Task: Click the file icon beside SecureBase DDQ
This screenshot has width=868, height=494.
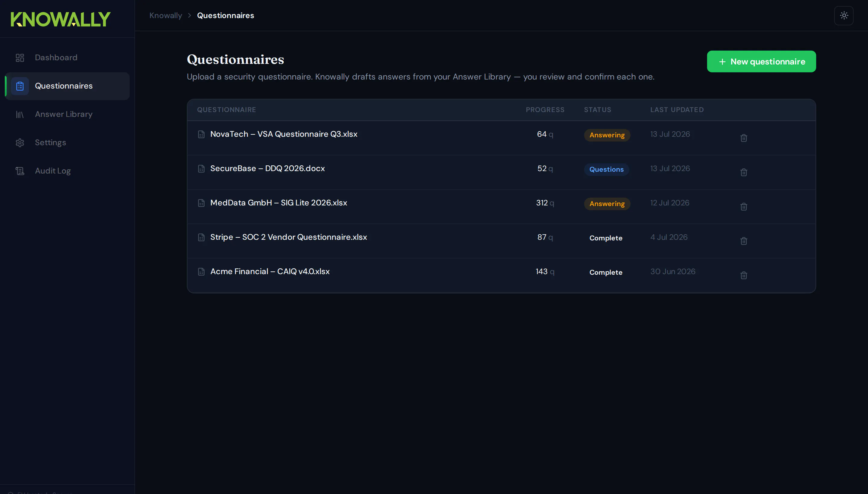Action: 201,169
